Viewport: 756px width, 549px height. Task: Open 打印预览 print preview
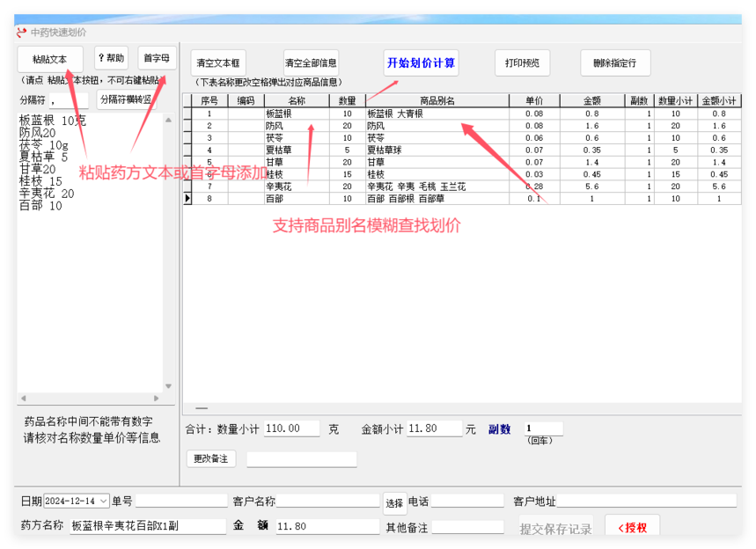click(x=522, y=63)
